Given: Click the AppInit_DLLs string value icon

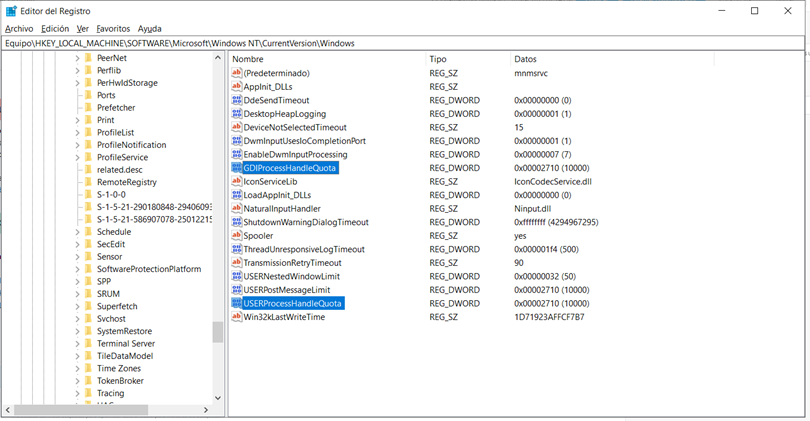Looking at the screenshot, I should (237, 86).
